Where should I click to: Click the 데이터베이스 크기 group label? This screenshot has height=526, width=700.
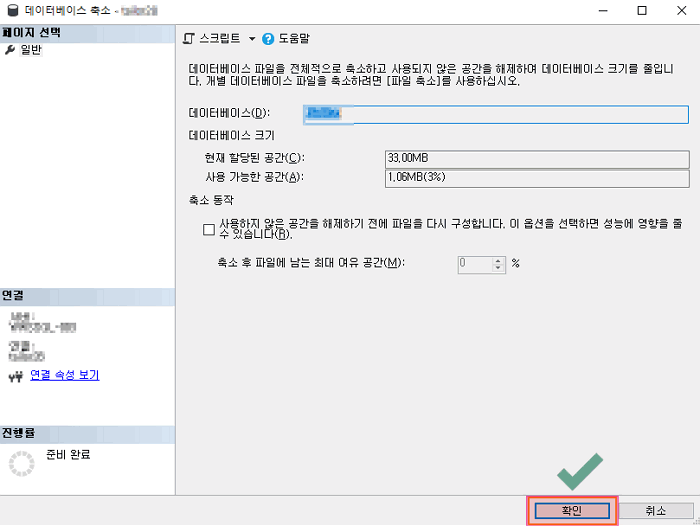pos(232,135)
